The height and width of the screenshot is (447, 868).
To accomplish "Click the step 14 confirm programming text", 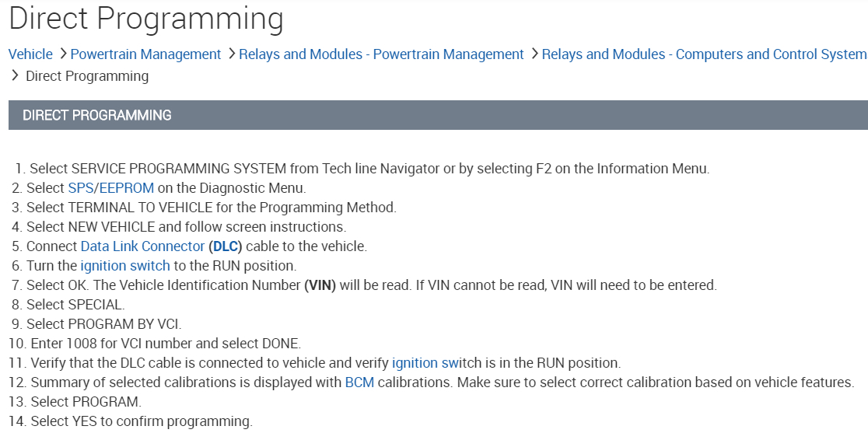I will click(141, 421).
